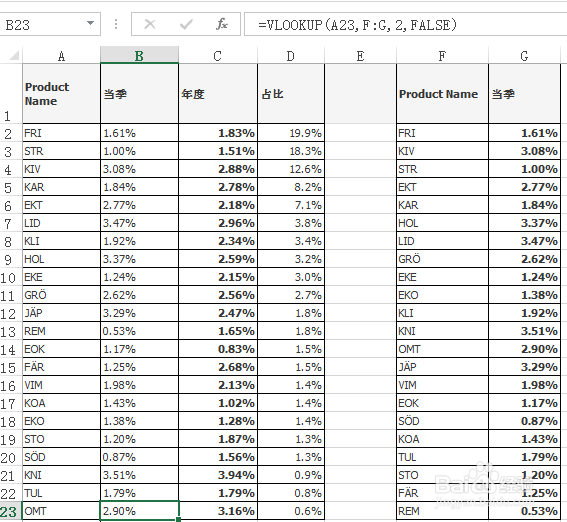Click cell B23 showing 2.90%
The height and width of the screenshot is (522, 567).
tap(139, 511)
